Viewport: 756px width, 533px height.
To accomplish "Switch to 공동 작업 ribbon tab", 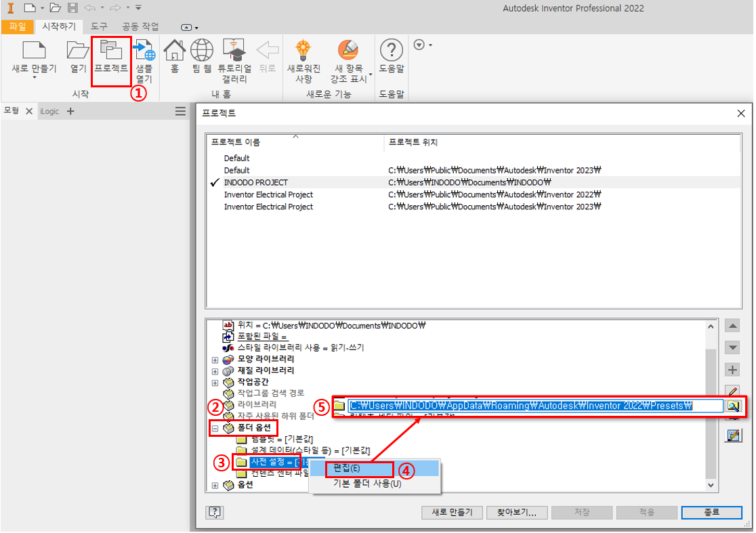I will [x=140, y=26].
